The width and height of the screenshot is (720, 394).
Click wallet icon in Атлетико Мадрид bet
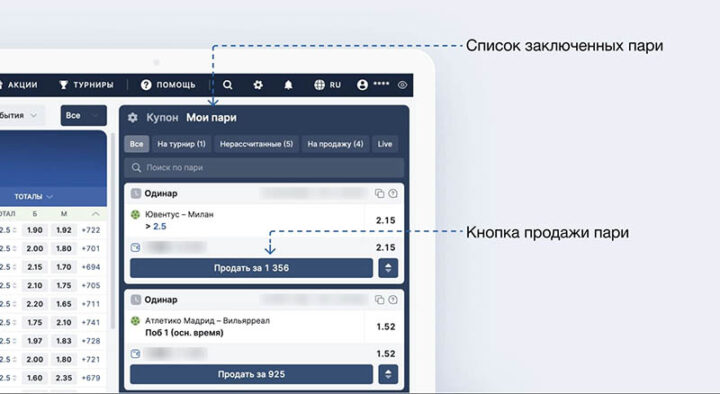[135, 354]
